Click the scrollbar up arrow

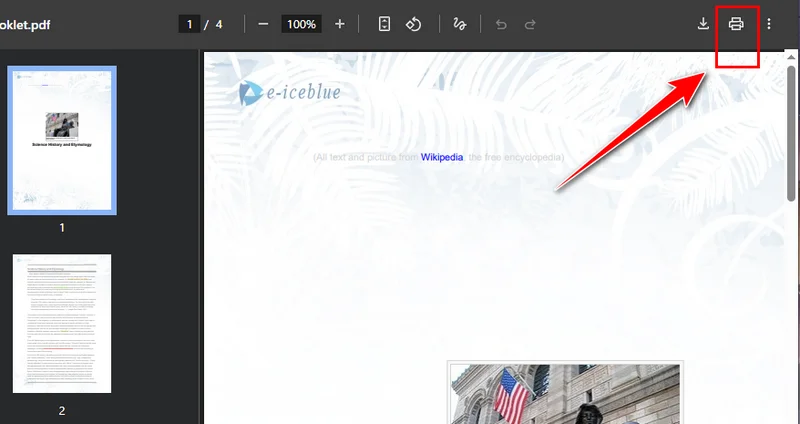pos(791,57)
